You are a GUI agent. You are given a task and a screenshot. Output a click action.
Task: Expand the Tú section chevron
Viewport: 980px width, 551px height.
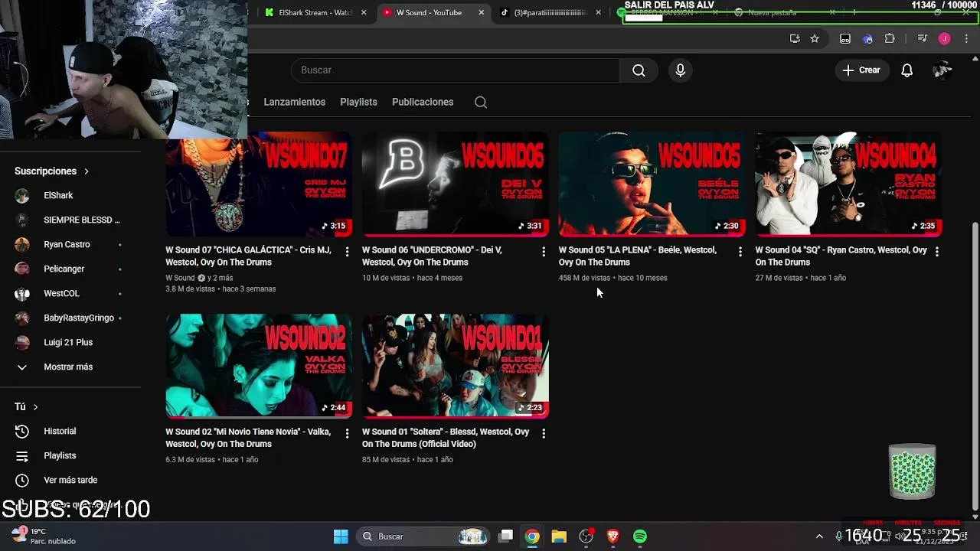35,407
